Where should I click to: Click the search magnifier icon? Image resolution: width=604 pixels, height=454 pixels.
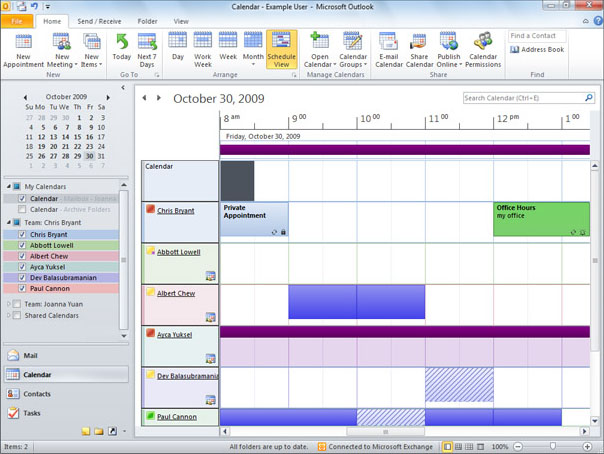point(589,98)
